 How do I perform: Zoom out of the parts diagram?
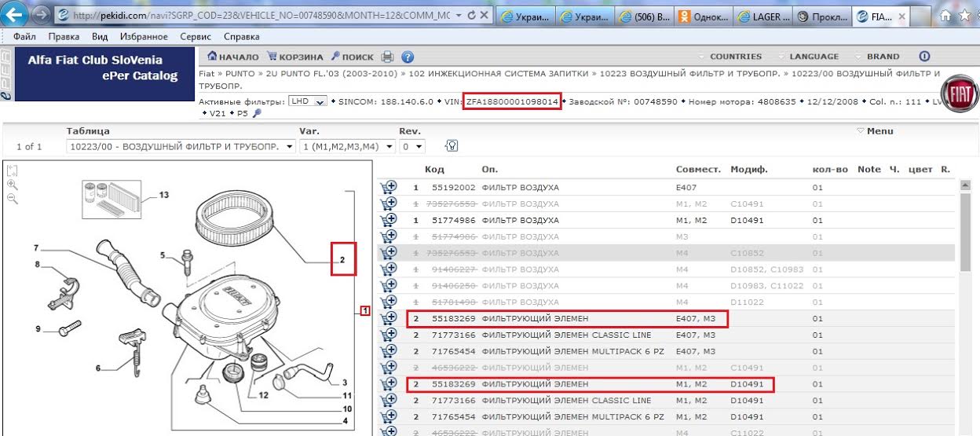point(13,199)
